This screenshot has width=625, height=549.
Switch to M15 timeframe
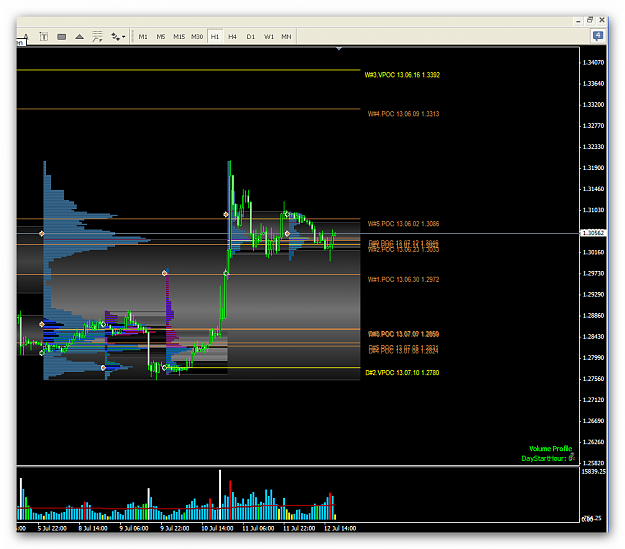pos(179,37)
